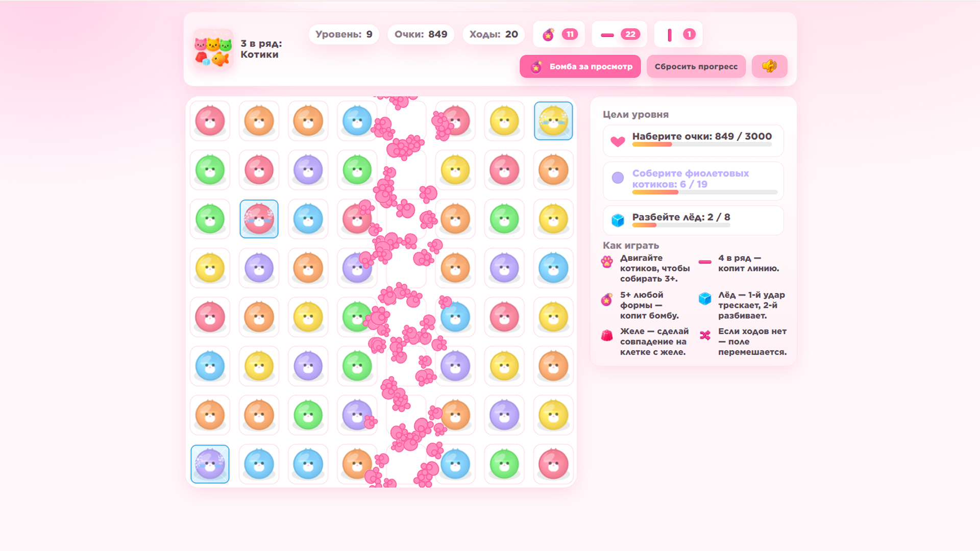Click the pink heart icon by score goal
The width and height of the screenshot is (980, 551).
[618, 141]
